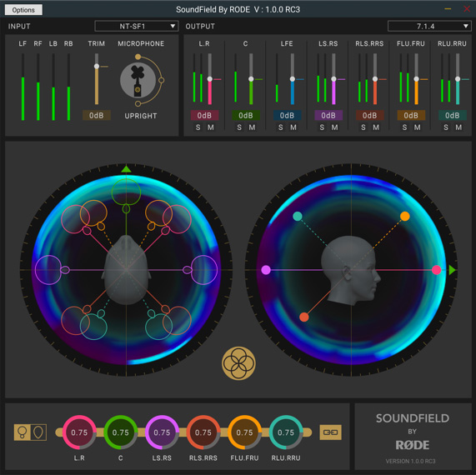Open the 7.1.4 output format dropdown
Image resolution: width=476 pixels, height=475 pixels.
[x=429, y=27]
